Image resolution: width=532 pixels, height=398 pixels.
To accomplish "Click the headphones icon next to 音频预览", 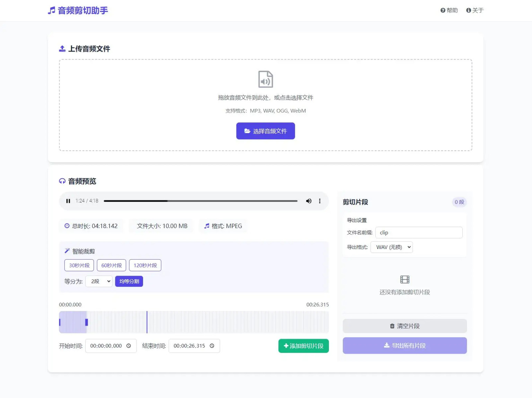I will tap(62, 181).
